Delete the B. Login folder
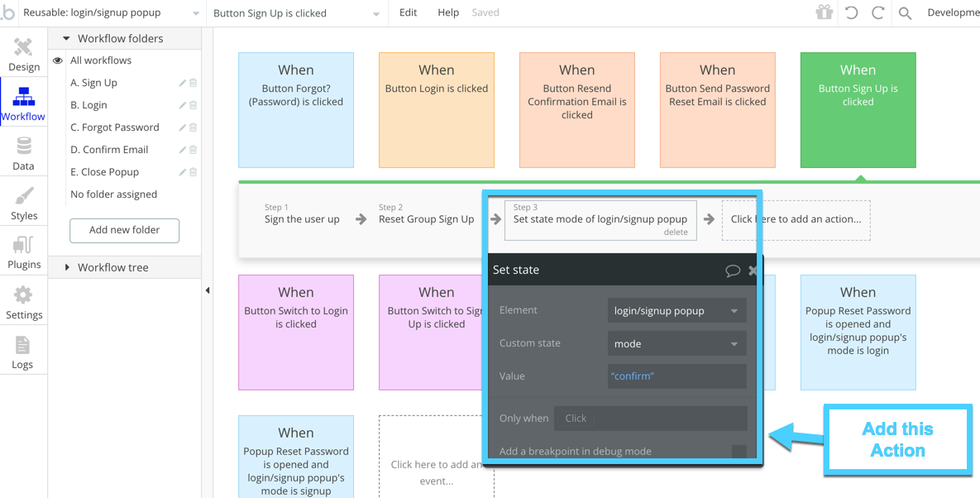980x498 pixels. (x=194, y=105)
